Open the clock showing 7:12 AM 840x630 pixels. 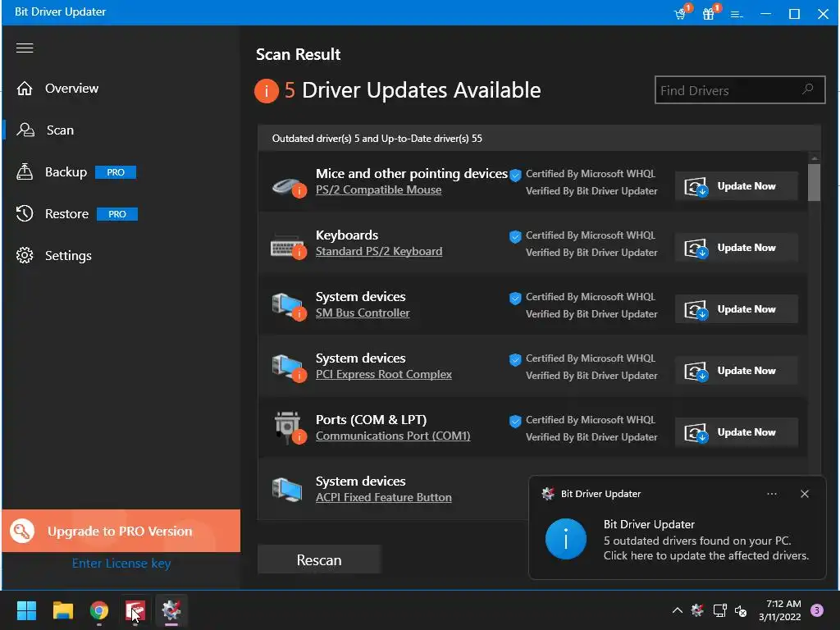point(780,610)
